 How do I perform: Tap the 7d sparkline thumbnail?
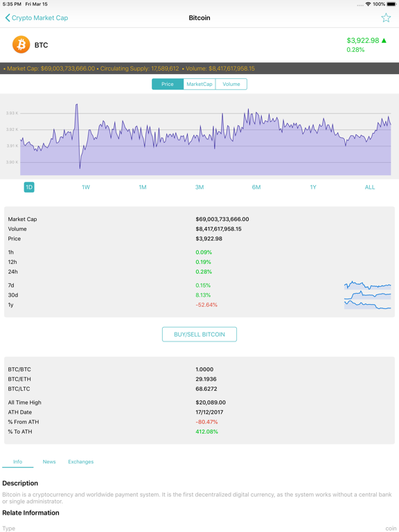367,285
